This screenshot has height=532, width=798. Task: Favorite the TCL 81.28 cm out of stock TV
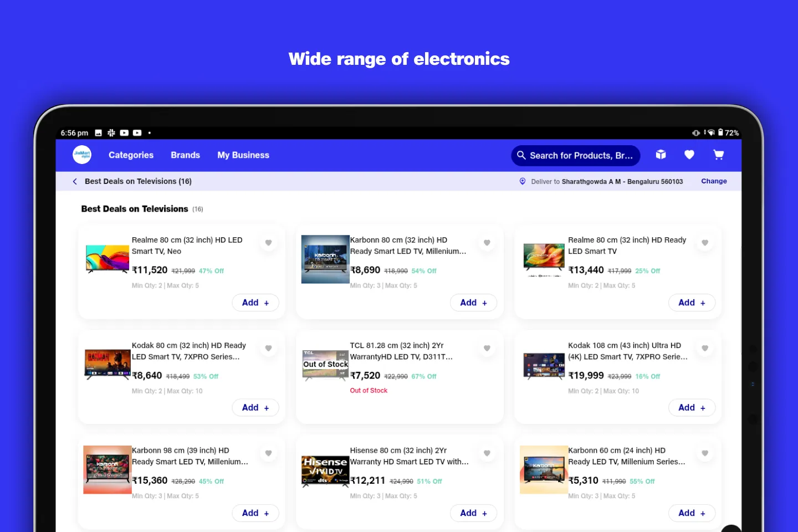(487, 348)
